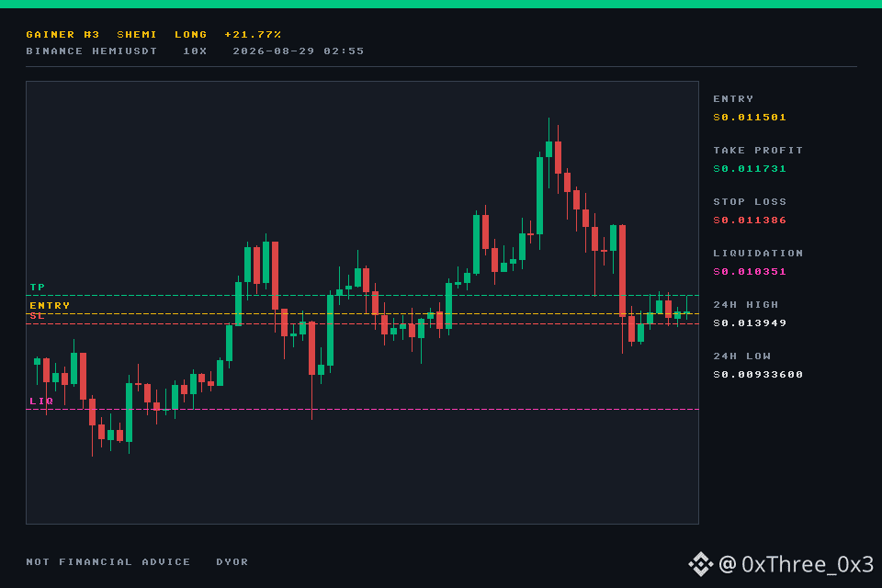Click the GAINER #3 header label
The height and width of the screenshot is (588, 882).
point(62,34)
